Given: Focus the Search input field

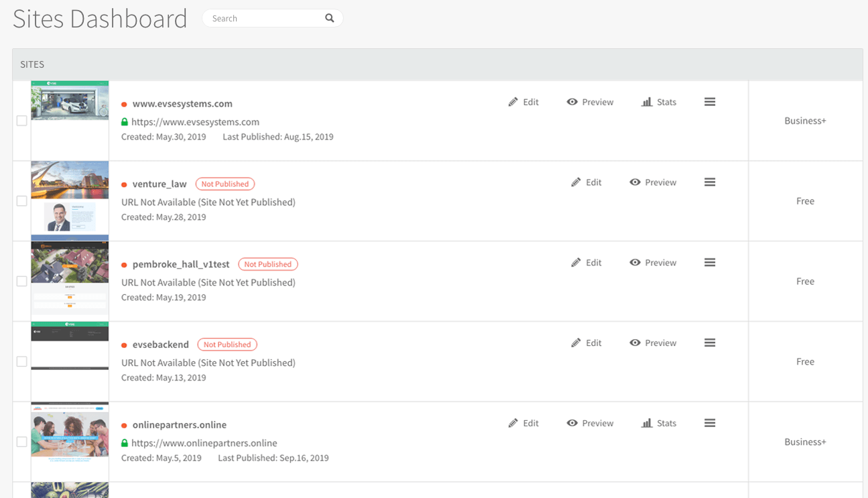Looking at the screenshot, I should pos(272,18).
